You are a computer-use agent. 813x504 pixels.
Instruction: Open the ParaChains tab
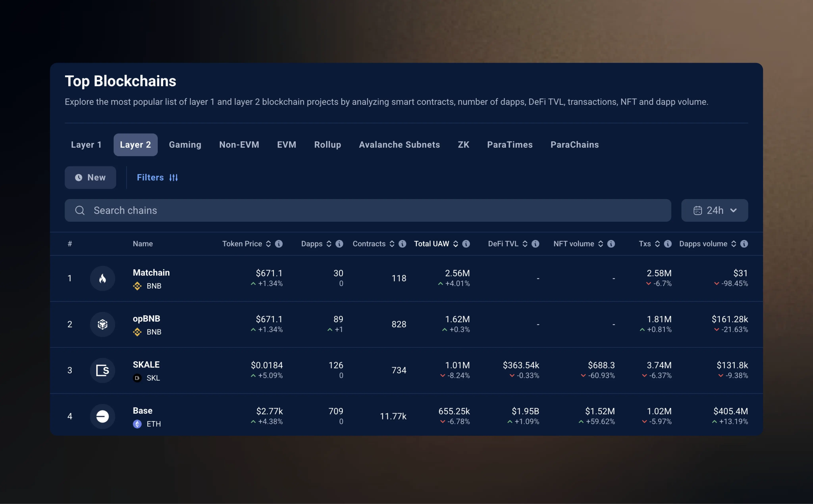tap(574, 145)
